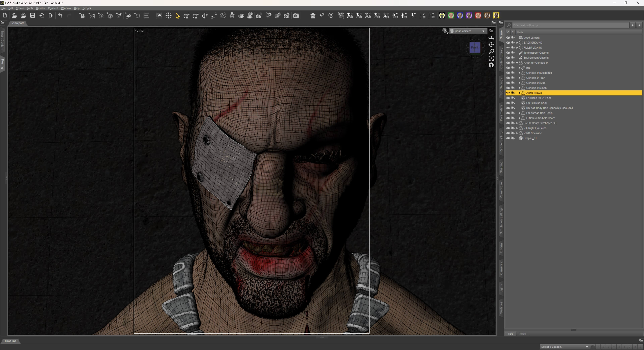The image size is (644, 350).
Task: Click the New scene file icon
Action: pos(5,15)
